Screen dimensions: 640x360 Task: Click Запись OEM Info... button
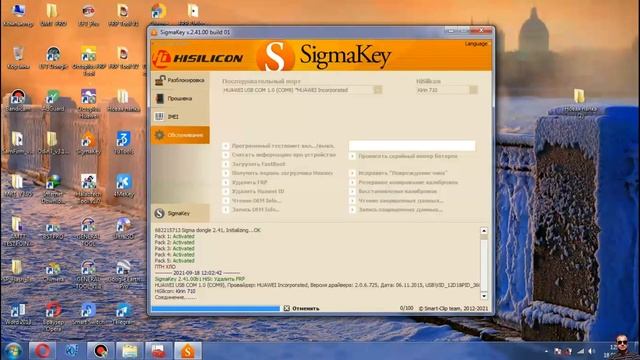point(251,210)
